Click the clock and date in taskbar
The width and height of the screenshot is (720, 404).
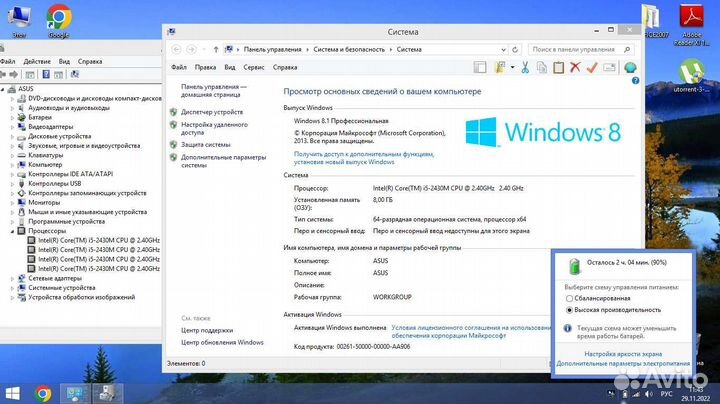pos(695,394)
